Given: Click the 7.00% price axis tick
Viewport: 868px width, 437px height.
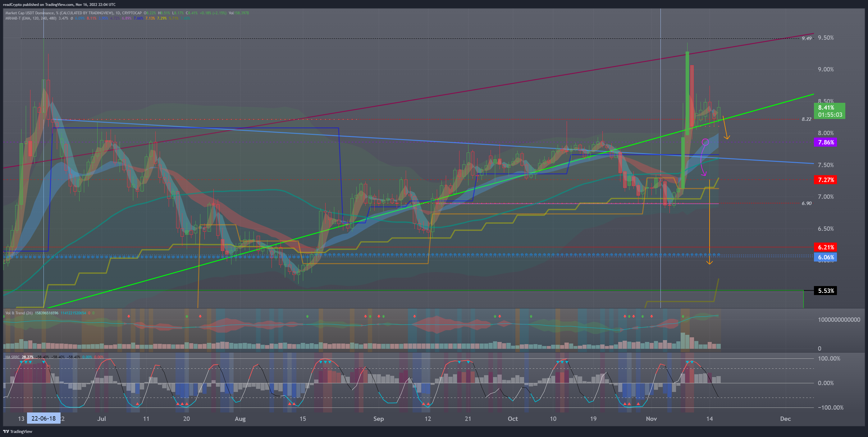Looking at the screenshot, I should pyautogui.click(x=825, y=197).
